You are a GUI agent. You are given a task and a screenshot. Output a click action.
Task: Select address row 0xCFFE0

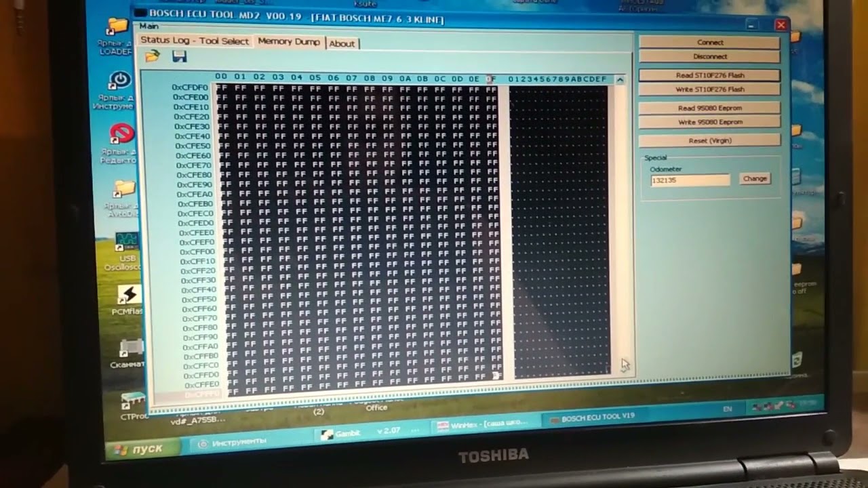point(202,384)
